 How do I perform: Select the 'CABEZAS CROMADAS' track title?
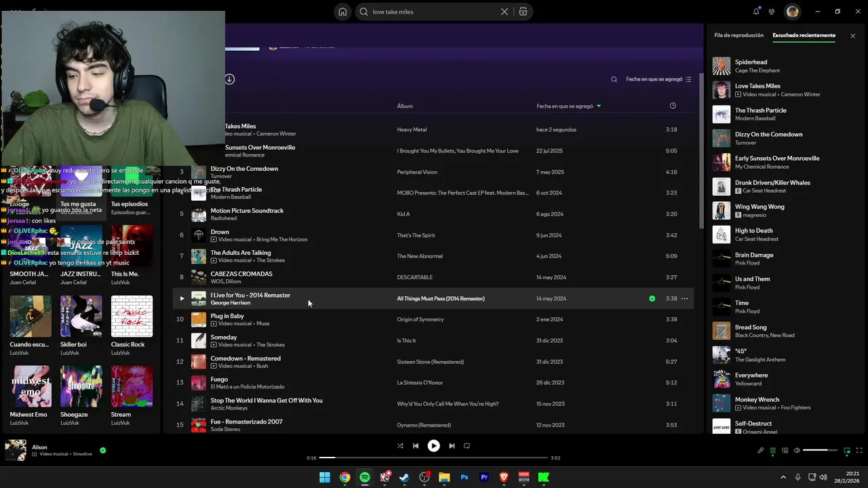click(241, 274)
